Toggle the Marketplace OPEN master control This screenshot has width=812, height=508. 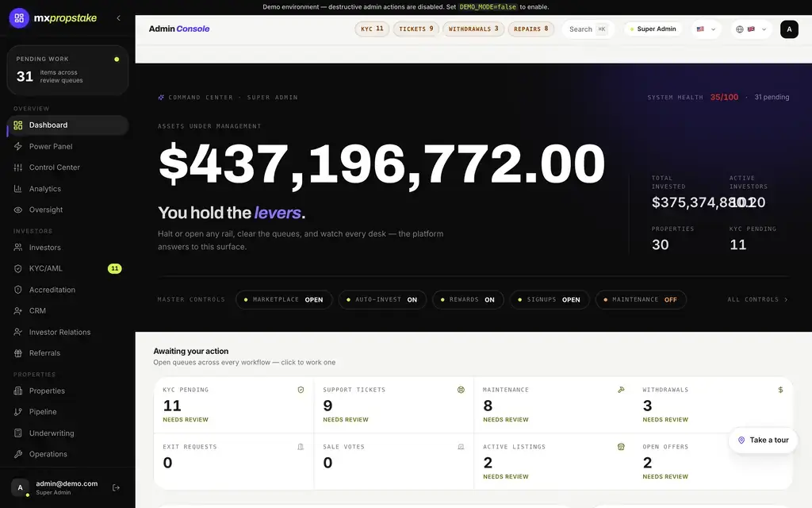284,299
